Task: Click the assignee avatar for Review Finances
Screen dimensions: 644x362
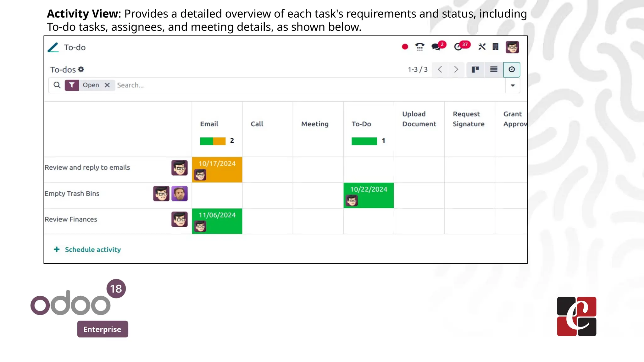Action: 180,219
